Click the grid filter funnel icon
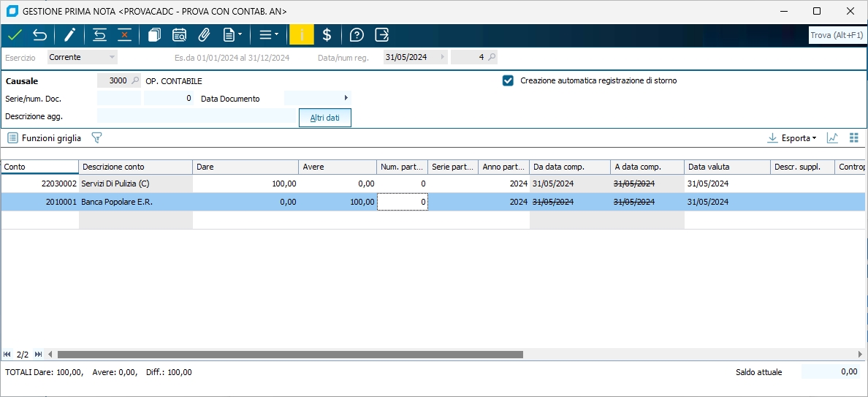 pyautogui.click(x=96, y=137)
